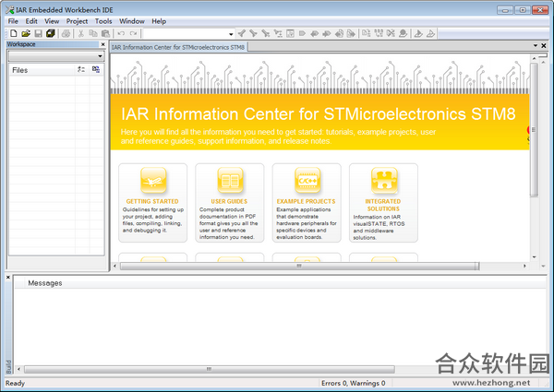
Task: Close the Information Center editor tab
Action: (544, 45)
